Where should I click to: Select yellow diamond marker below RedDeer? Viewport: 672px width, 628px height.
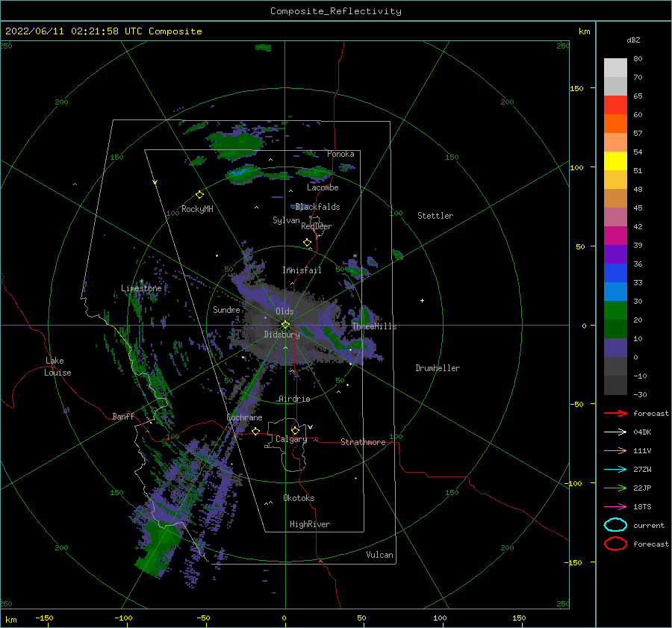pyautogui.click(x=307, y=243)
